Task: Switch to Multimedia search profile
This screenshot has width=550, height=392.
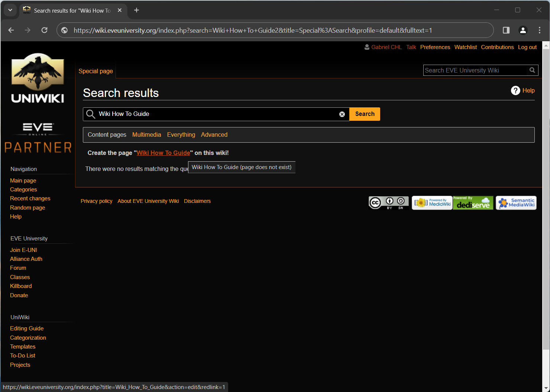Action: pyautogui.click(x=146, y=135)
